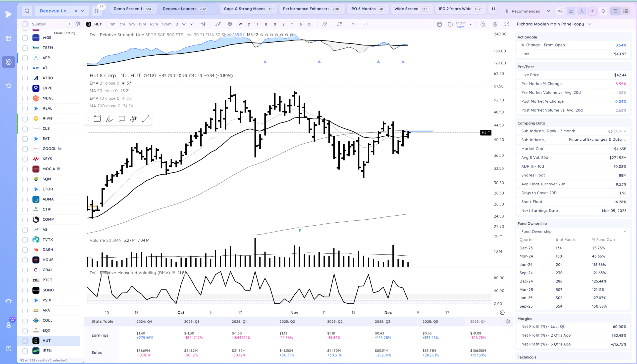Open the share icon in top bar
This screenshot has height=364, width=637.
click(x=560, y=11)
